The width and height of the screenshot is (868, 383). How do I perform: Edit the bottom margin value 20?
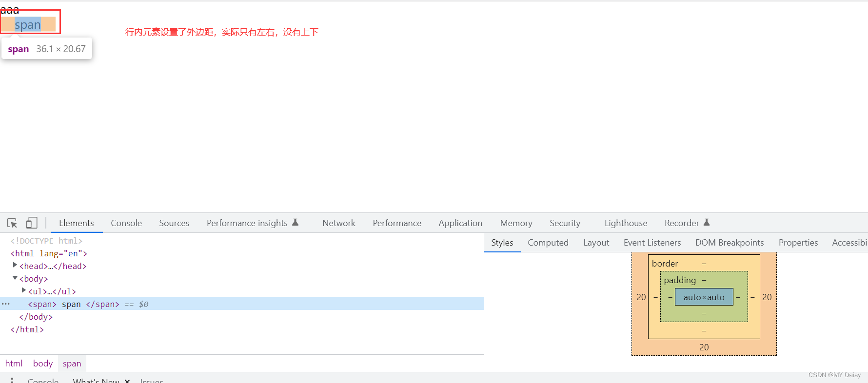point(704,347)
